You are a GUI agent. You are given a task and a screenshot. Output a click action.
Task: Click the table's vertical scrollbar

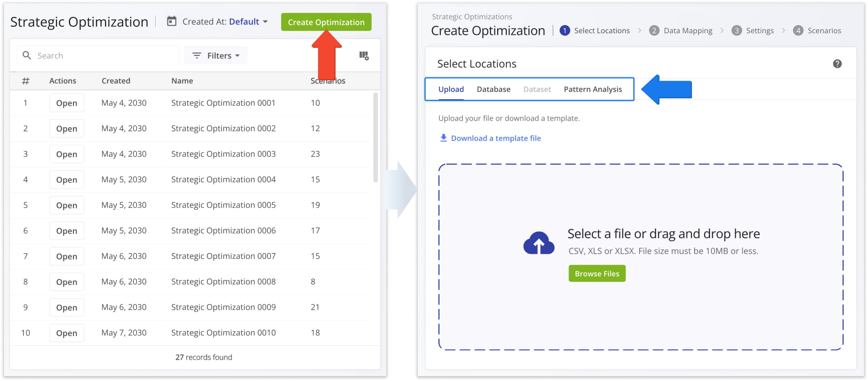[375, 138]
